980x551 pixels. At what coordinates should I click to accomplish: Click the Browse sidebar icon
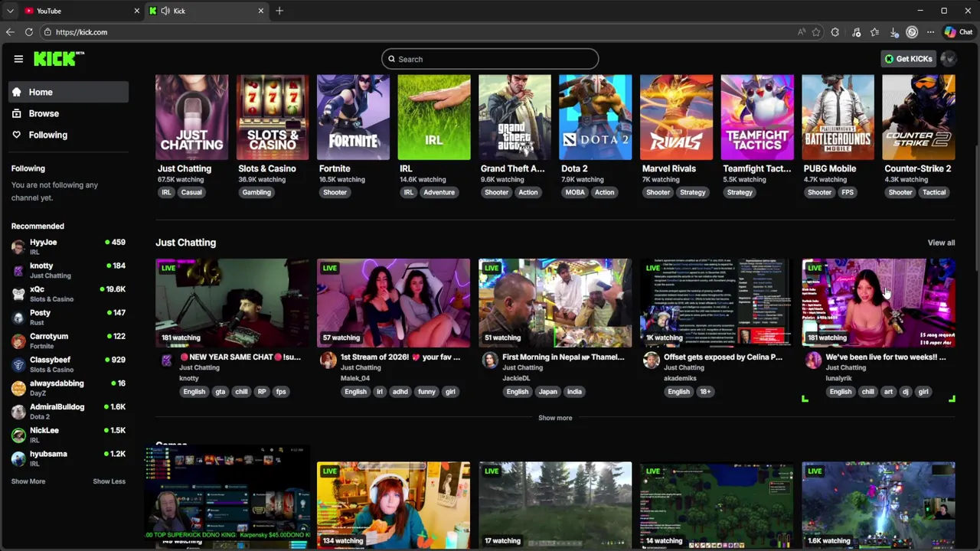(x=17, y=113)
